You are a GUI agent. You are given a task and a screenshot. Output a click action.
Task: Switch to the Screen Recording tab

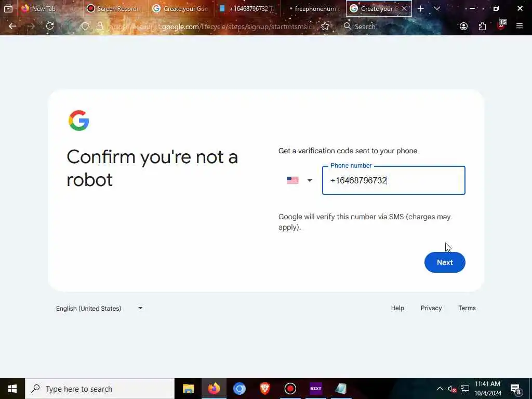point(115,8)
